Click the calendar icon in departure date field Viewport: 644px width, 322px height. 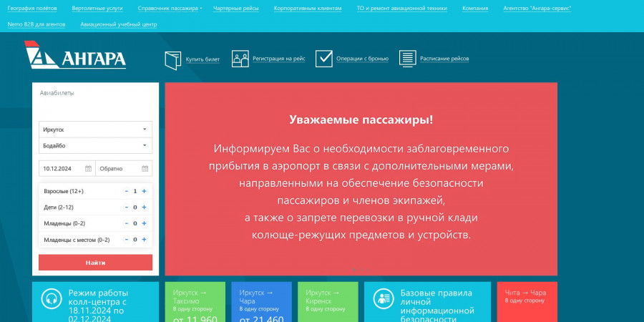88,168
